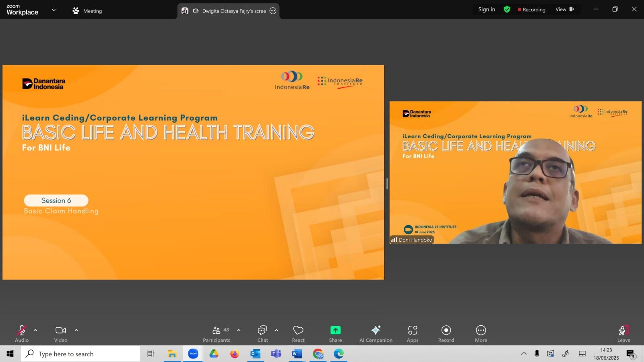Click the Zoom taskbar icon
644x362 pixels.
[x=193, y=354]
